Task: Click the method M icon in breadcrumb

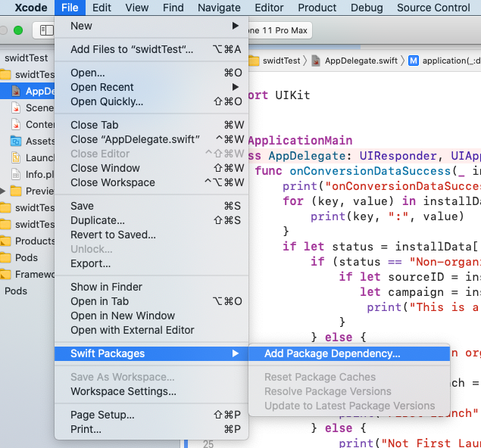Action: coord(414,61)
